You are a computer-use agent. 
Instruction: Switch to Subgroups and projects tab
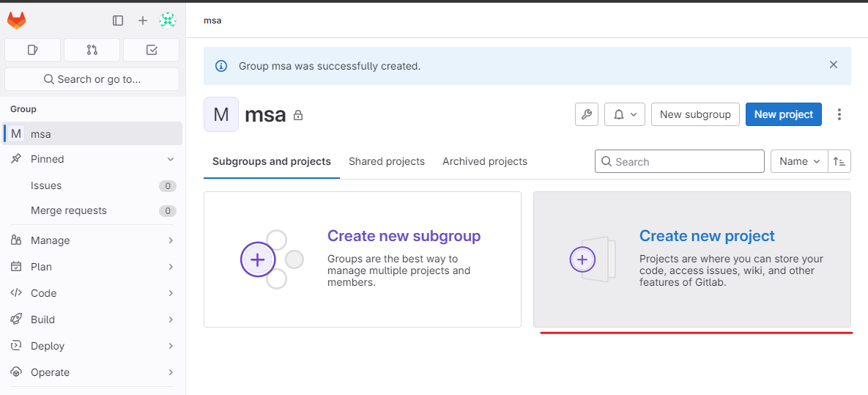(271, 162)
